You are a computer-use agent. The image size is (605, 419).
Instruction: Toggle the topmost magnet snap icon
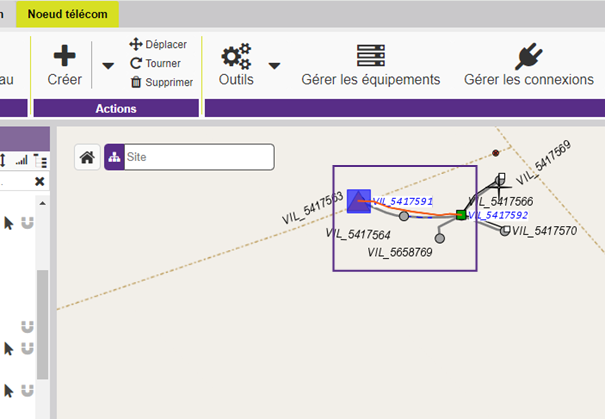click(27, 223)
